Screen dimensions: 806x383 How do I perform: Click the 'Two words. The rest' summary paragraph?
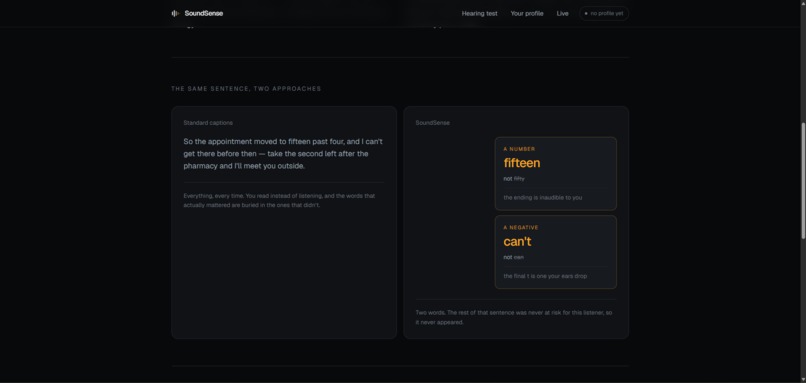coord(514,317)
